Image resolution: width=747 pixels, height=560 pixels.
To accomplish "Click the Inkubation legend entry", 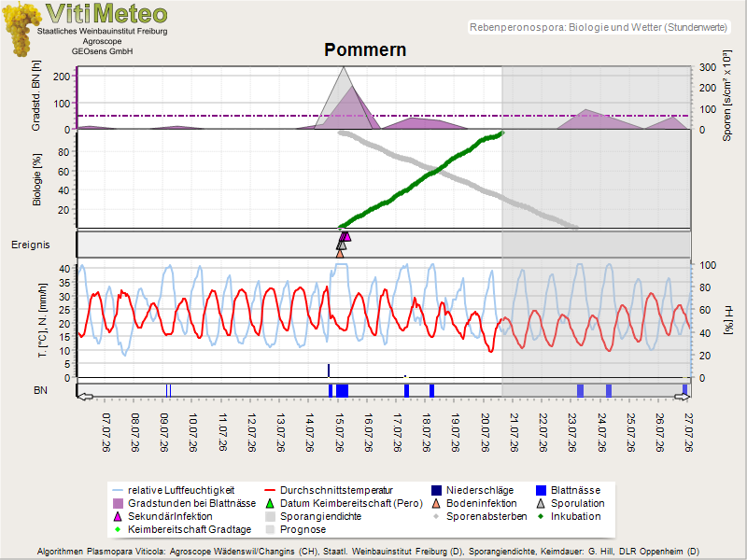I will pyautogui.click(x=569, y=516).
